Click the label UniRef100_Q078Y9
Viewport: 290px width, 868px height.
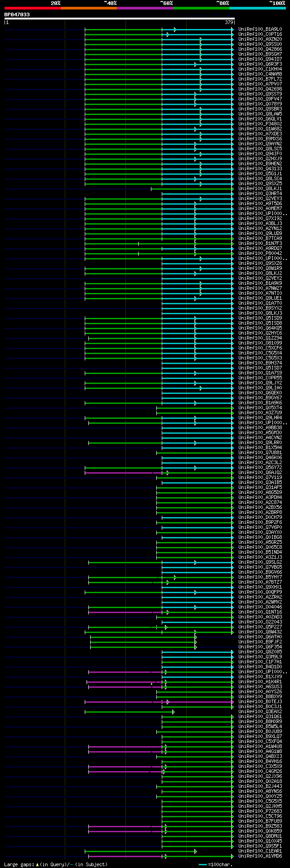tap(260, 104)
